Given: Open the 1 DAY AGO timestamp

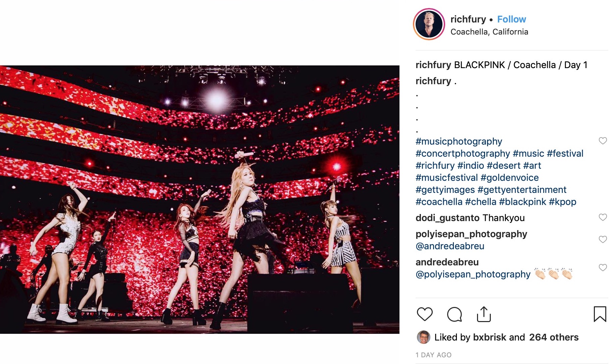Looking at the screenshot, I should (433, 355).
